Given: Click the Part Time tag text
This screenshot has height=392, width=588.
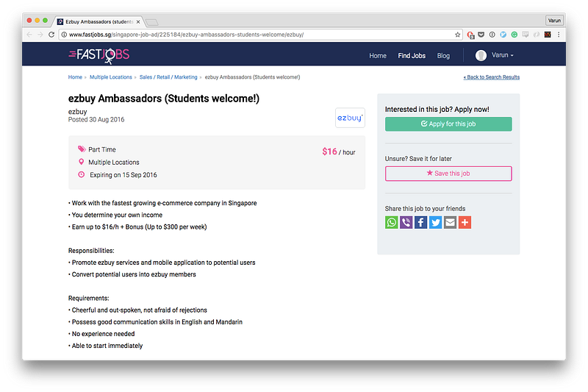Looking at the screenshot, I should (102, 149).
